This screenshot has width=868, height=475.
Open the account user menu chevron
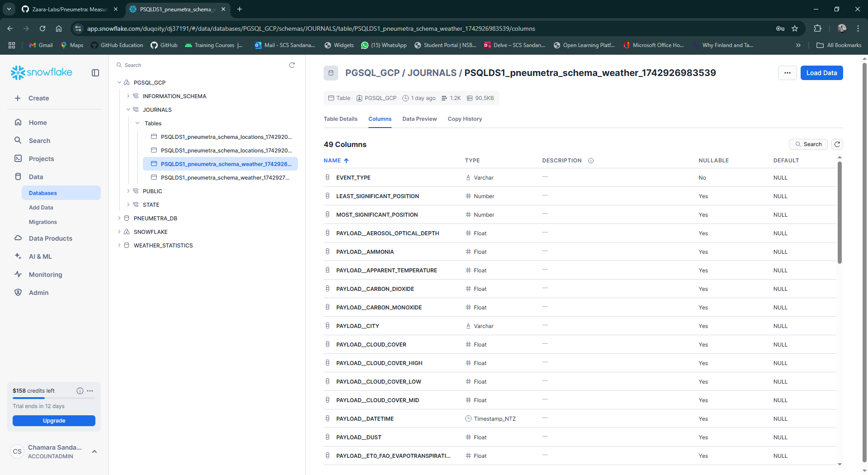click(x=94, y=451)
